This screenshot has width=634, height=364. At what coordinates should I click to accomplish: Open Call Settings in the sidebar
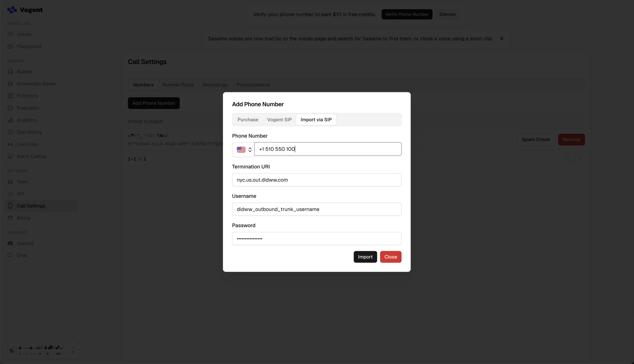pyautogui.click(x=41, y=206)
